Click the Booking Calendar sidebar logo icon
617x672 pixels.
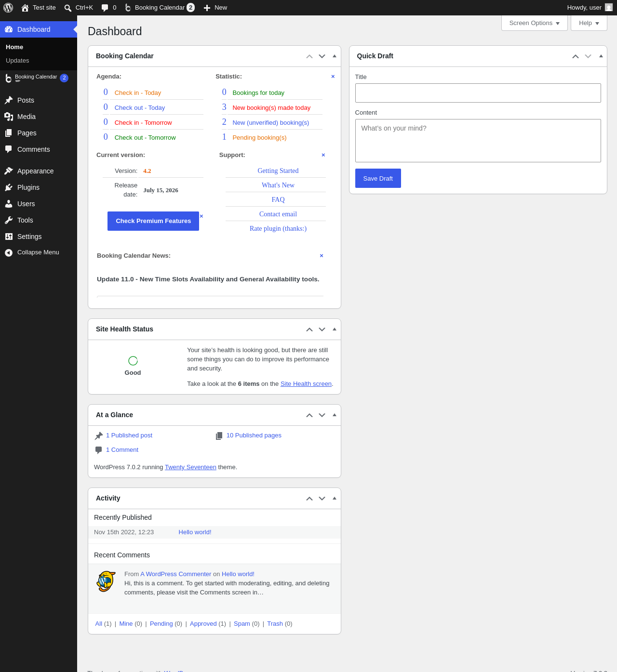[x=8, y=78]
